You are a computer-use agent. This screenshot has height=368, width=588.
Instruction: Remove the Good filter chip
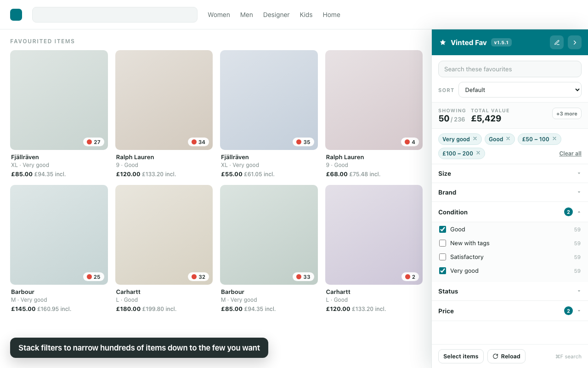(x=508, y=139)
